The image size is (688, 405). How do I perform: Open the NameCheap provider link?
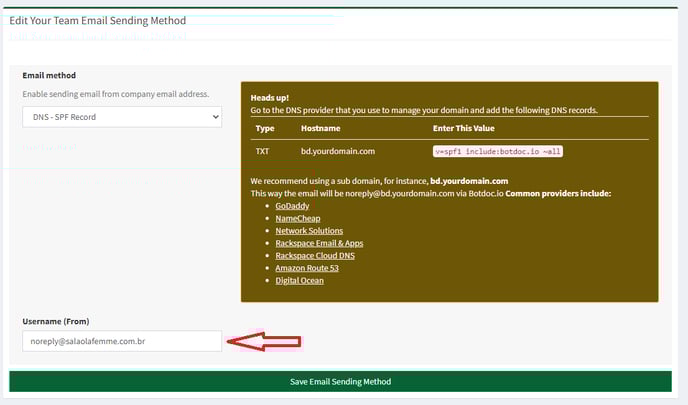[x=298, y=218]
